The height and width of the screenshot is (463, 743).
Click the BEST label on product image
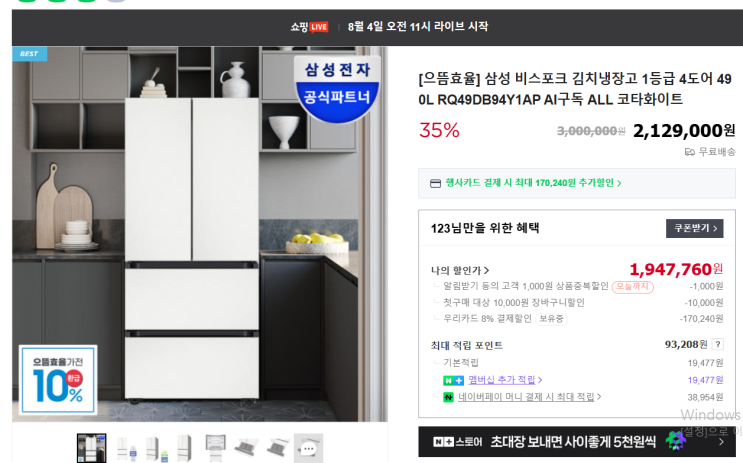pyautogui.click(x=29, y=54)
